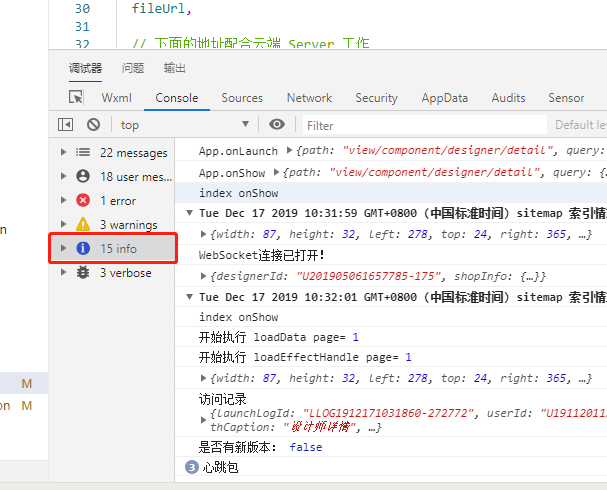Select the 3 verbose filter row
Image resolution: width=607 pixels, height=490 pixels.
pyautogui.click(x=125, y=273)
